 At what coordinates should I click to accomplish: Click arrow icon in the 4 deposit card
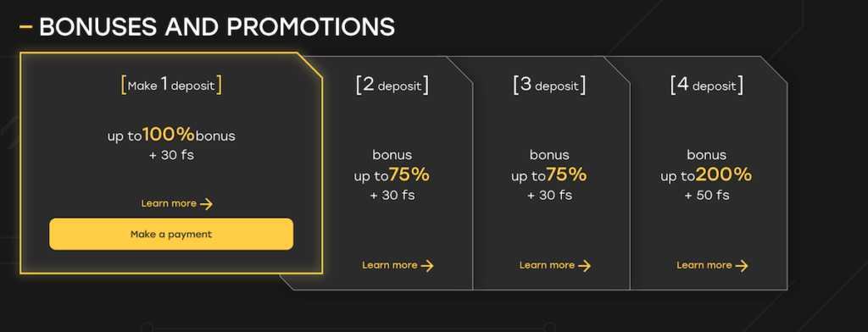[x=742, y=266]
